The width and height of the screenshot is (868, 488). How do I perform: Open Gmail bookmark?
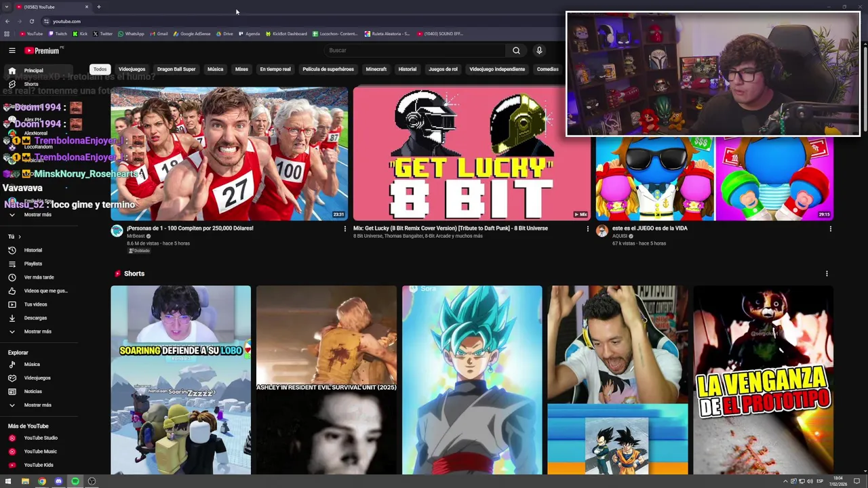pyautogui.click(x=159, y=34)
